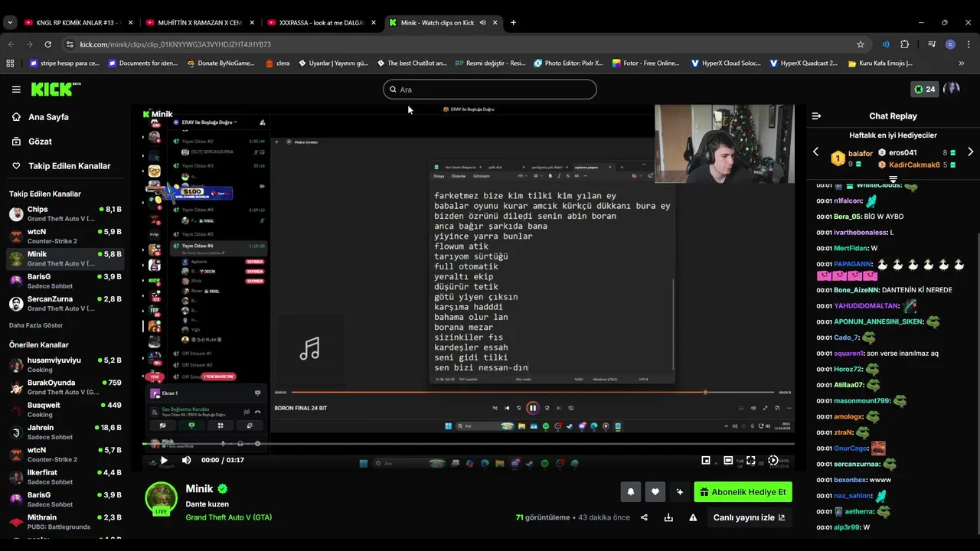This screenshot has height=551, width=980.
Task: Enable mini-player mode for the clip
Action: tap(706, 460)
